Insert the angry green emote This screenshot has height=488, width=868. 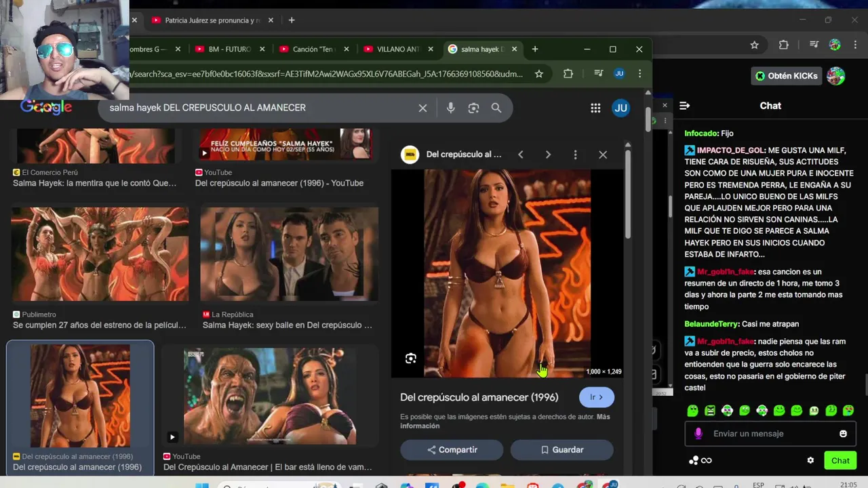710,410
